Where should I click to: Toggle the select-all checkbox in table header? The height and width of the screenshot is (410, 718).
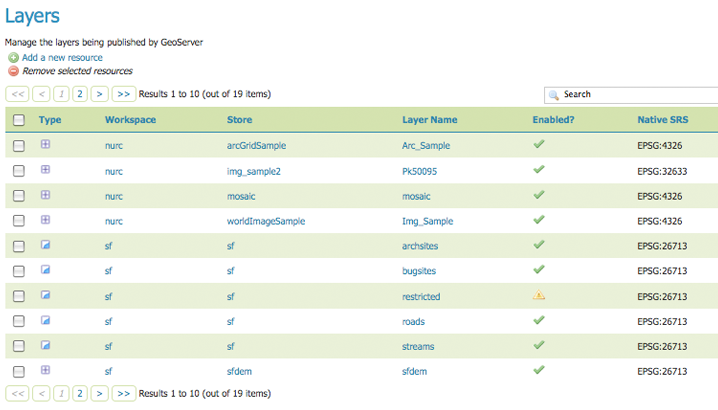[18, 120]
